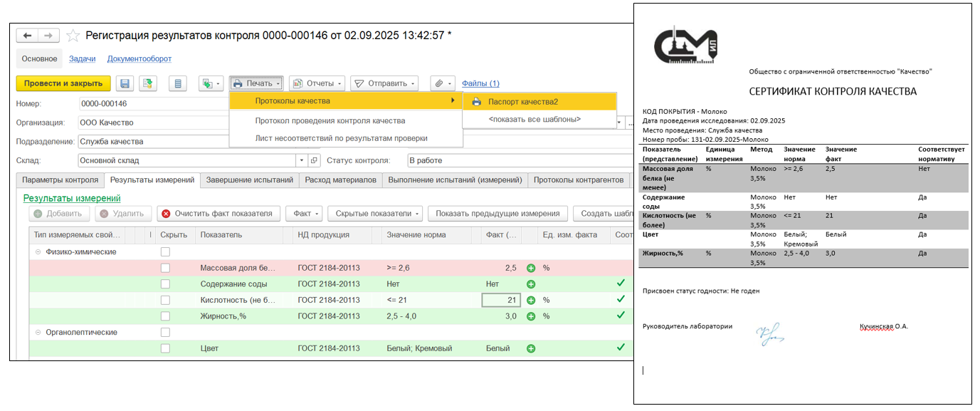Click the open-form icon next to Склад field
The image size is (980, 411).
click(315, 161)
